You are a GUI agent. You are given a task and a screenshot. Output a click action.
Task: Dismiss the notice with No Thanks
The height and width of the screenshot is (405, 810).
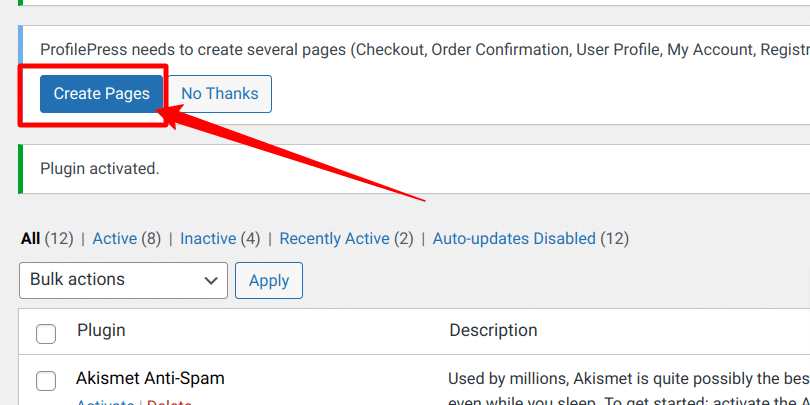220,94
